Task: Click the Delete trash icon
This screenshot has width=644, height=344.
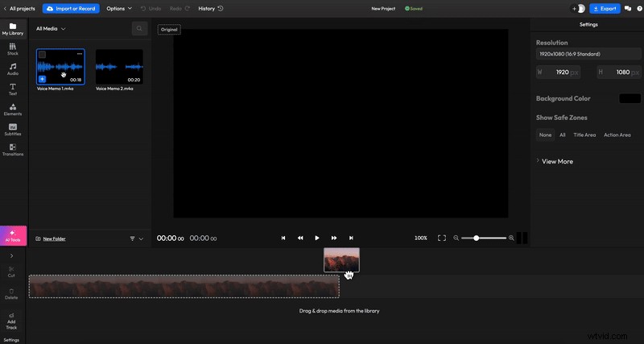Action: (x=11, y=294)
